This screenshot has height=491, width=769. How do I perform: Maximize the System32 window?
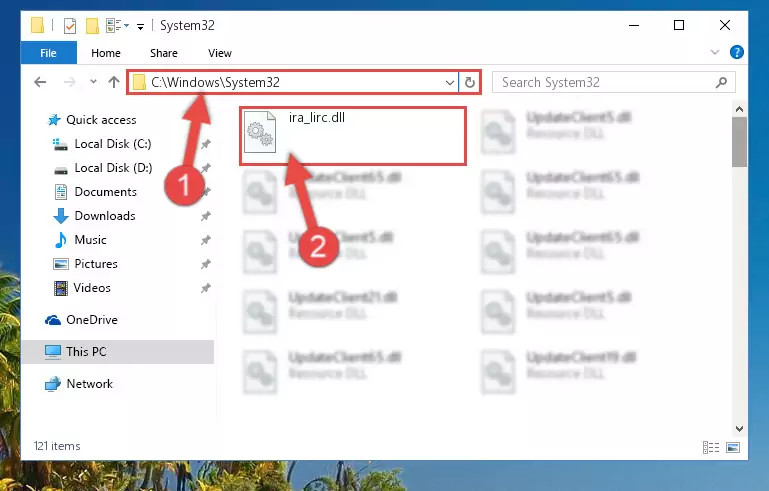pos(679,25)
